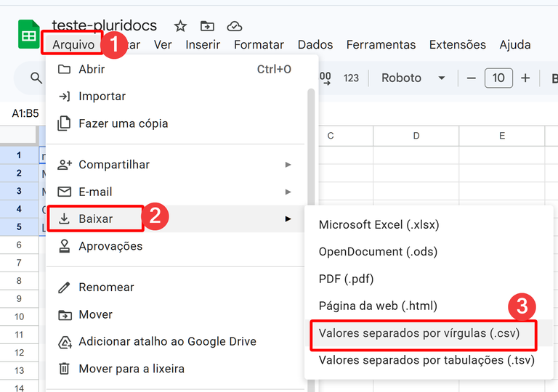Open the Arquivo menu
Image resolution: width=558 pixels, height=392 pixels.
(73, 44)
